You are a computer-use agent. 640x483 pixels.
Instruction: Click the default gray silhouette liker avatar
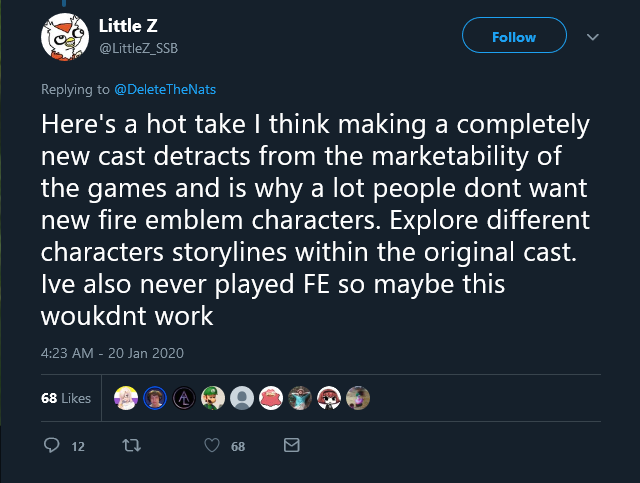point(242,398)
